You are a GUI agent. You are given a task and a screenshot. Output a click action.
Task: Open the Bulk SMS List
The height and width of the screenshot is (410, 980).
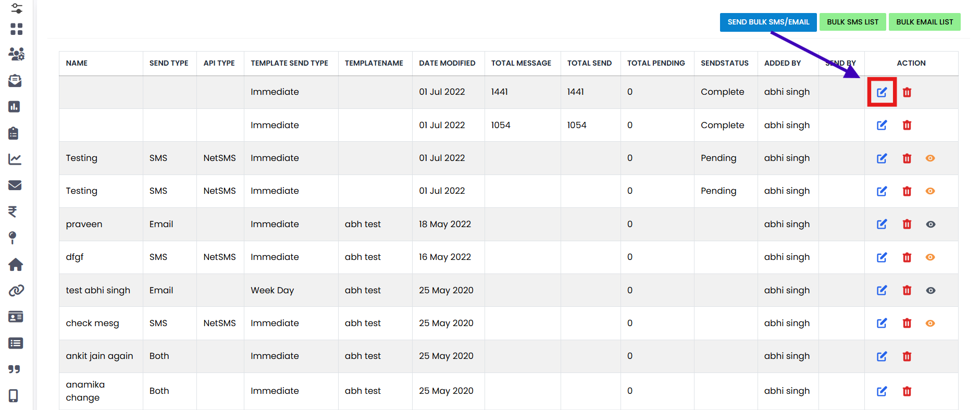(852, 22)
